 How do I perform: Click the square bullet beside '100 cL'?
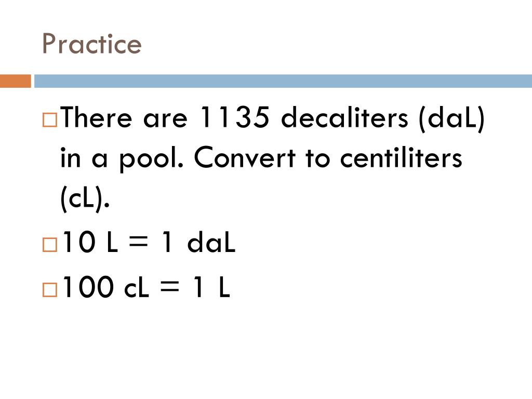[50, 290]
